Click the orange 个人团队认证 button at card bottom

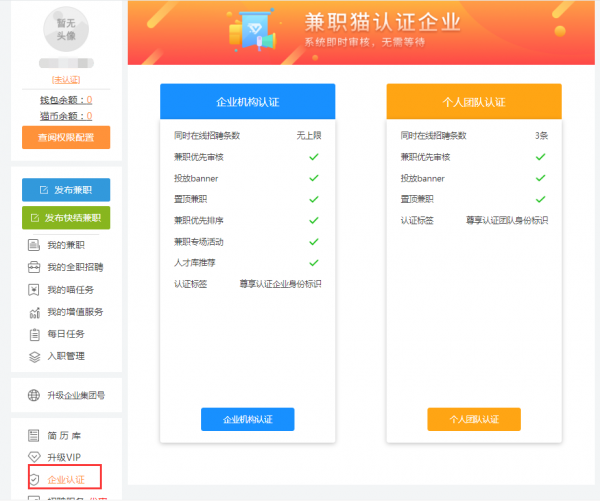point(474,419)
